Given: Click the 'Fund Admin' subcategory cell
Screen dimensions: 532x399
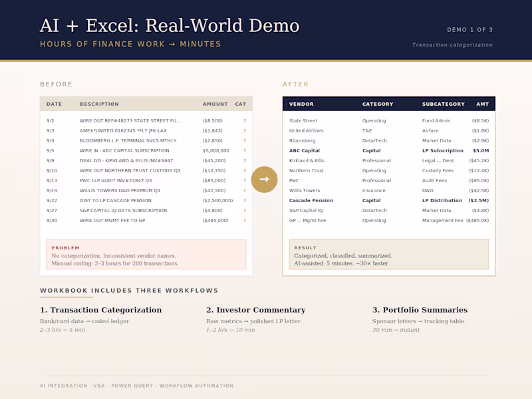Looking at the screenshot, I should [436, 121].
